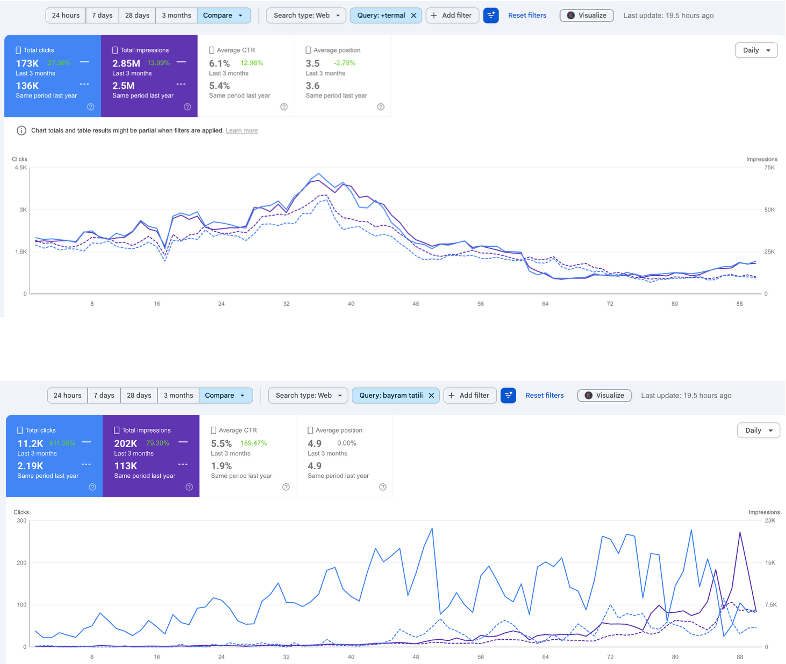Click the blue filter icon in bottom toolbar
786x664 pixels.
(x=508, y=395)
